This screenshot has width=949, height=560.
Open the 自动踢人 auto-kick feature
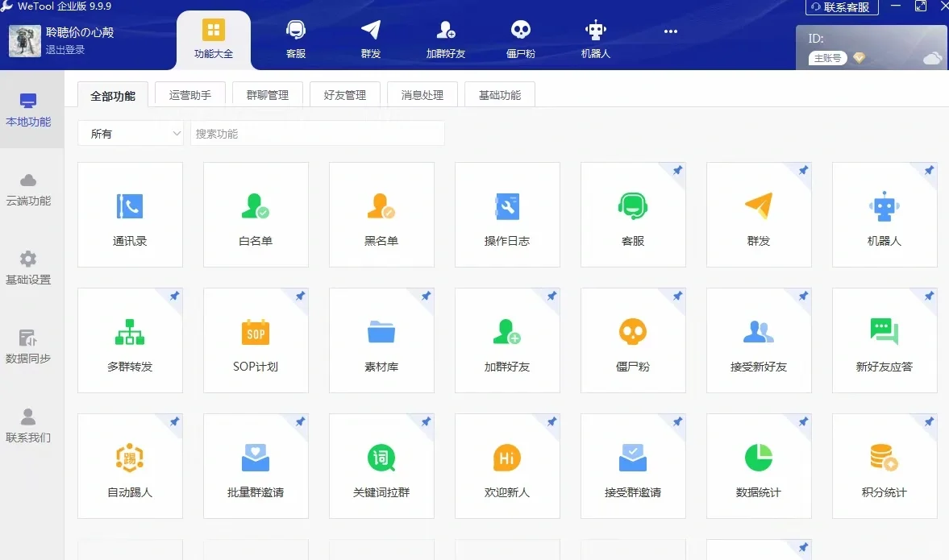130,466
